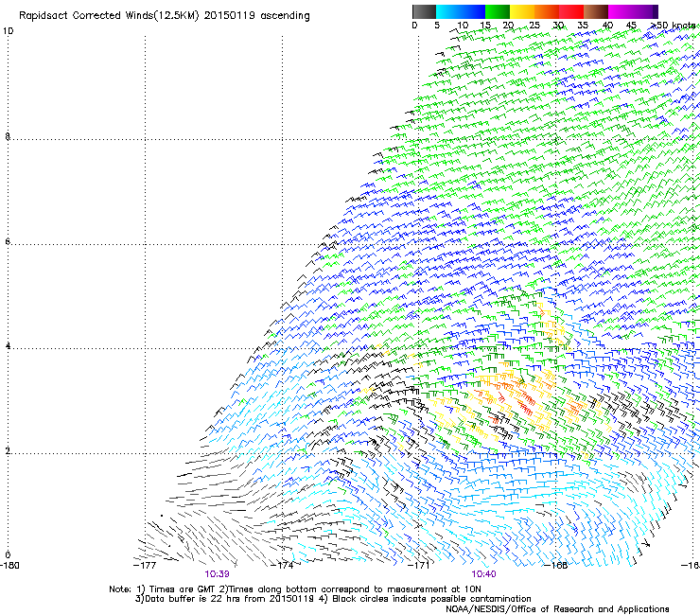Screen dimensions: 700x615
Task: Click the '8' latitude axis label
Action: click(8, 136)
